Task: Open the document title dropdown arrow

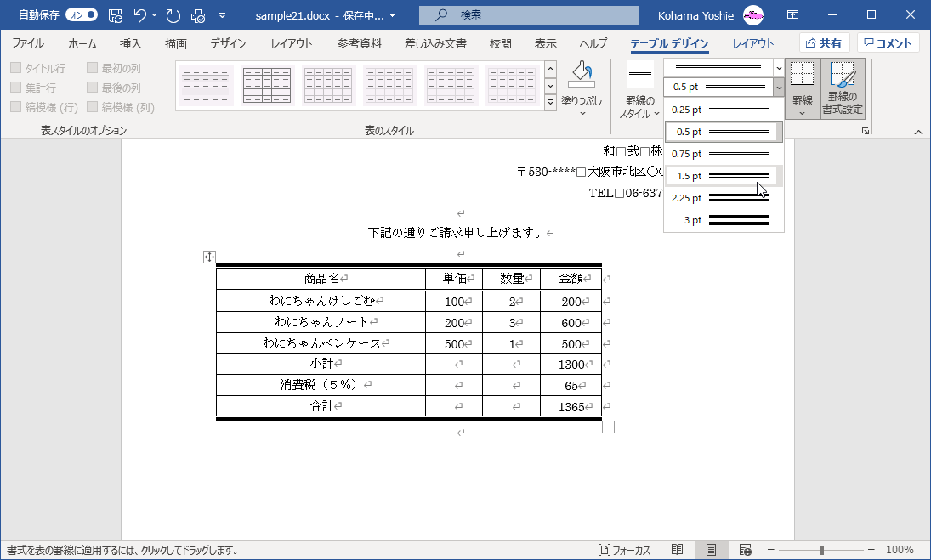Action: 393,16
